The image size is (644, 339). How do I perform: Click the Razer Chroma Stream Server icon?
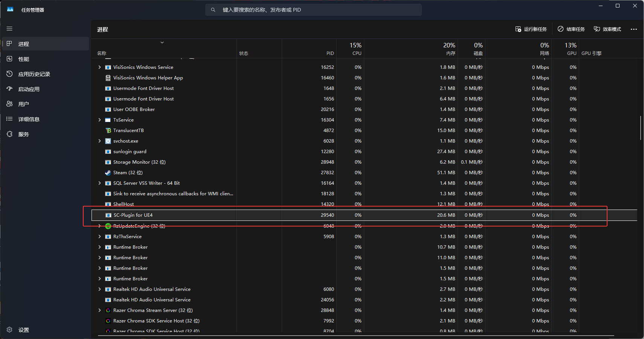pos(108,310)
